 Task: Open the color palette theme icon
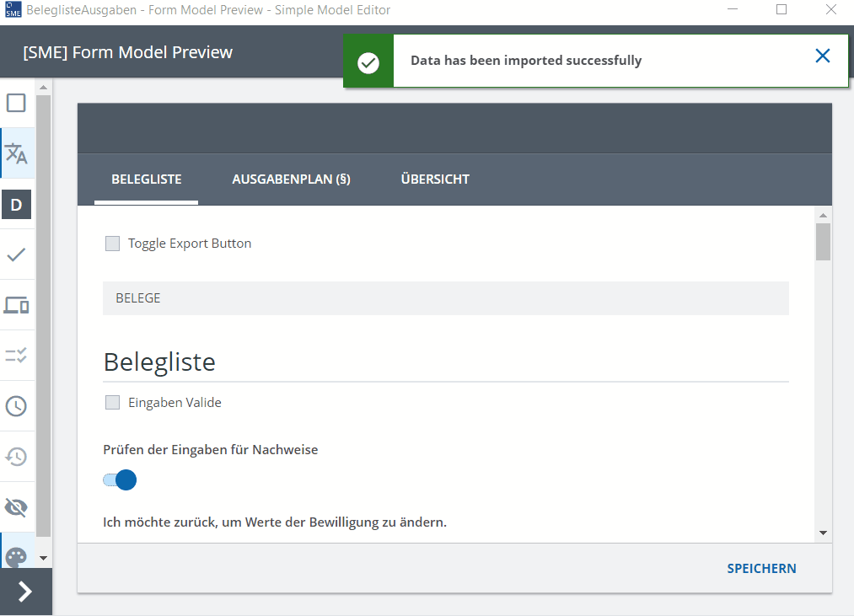(16, 557)
